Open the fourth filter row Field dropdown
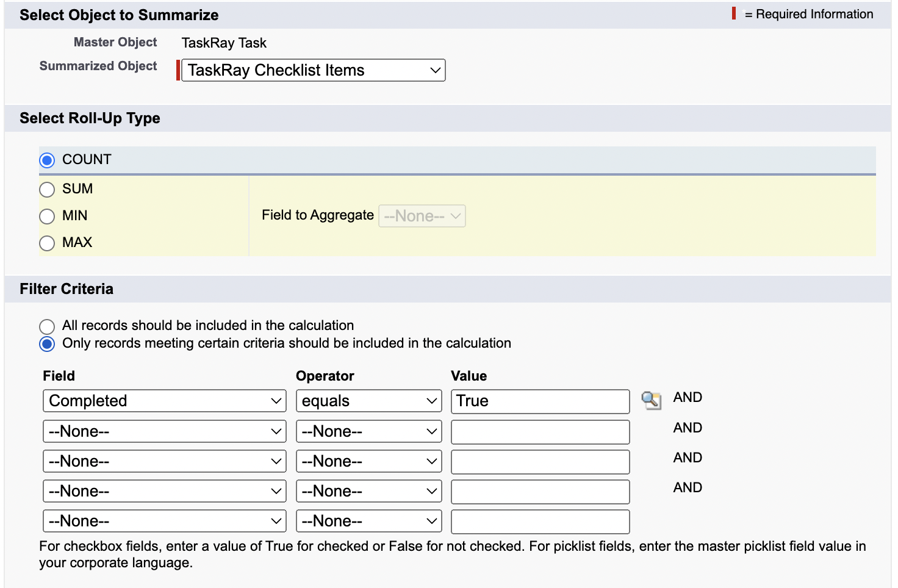 (165, 491)
